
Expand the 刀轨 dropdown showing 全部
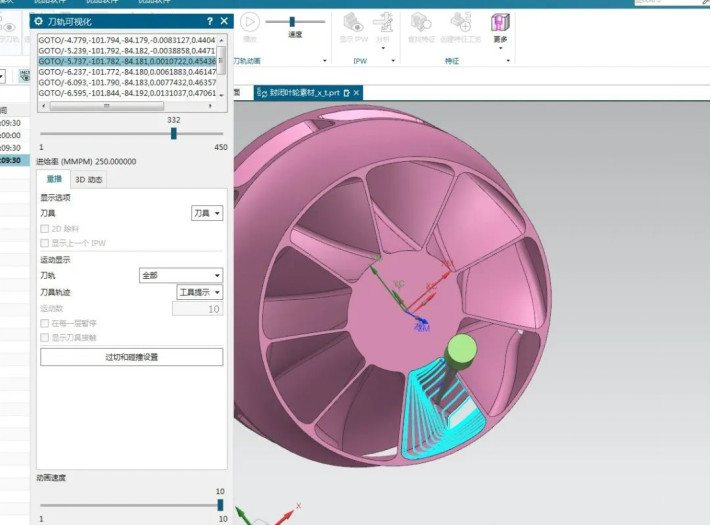[180, 275]
